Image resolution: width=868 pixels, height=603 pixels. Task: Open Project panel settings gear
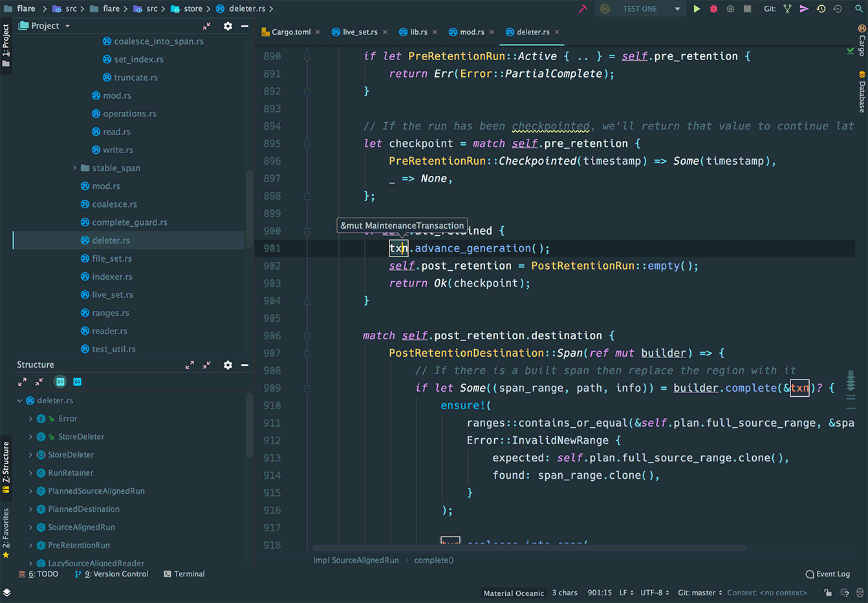tap(228, 26)
